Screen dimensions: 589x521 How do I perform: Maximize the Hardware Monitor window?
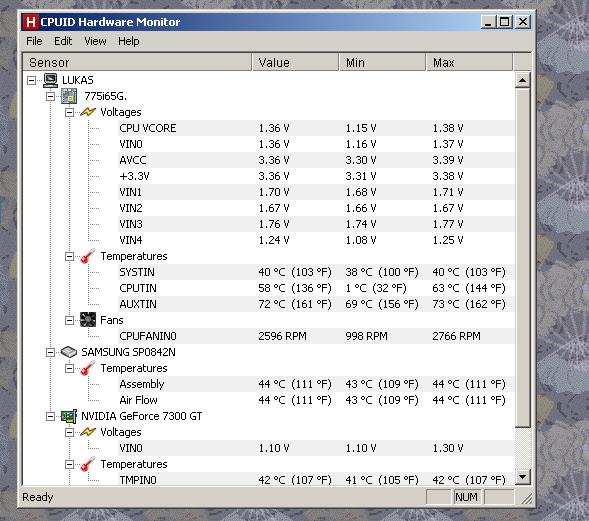(505, 22)
